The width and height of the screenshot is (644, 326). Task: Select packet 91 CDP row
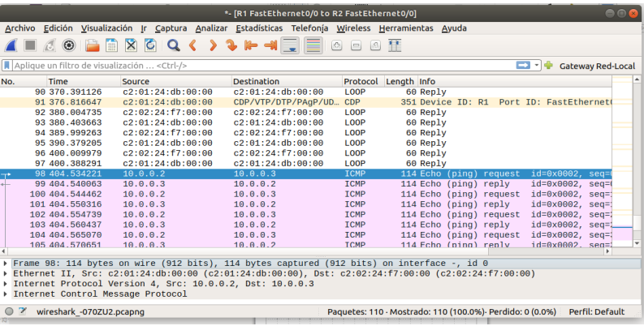pos(305,102)
